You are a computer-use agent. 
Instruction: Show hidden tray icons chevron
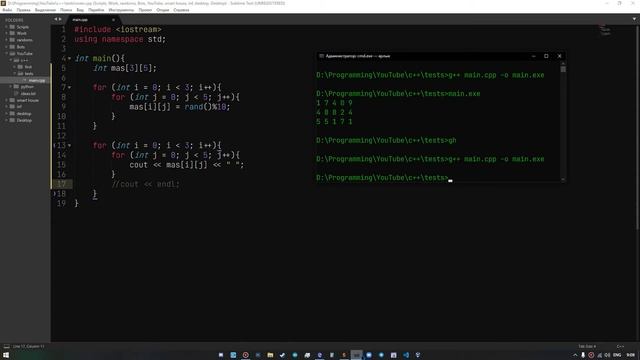click(x=575, y=355)
